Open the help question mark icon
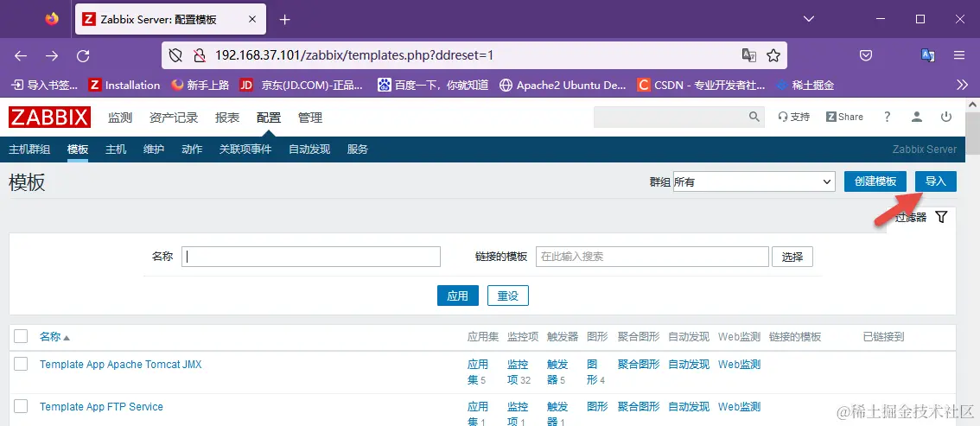980x426 pixels. click(887, 117)
